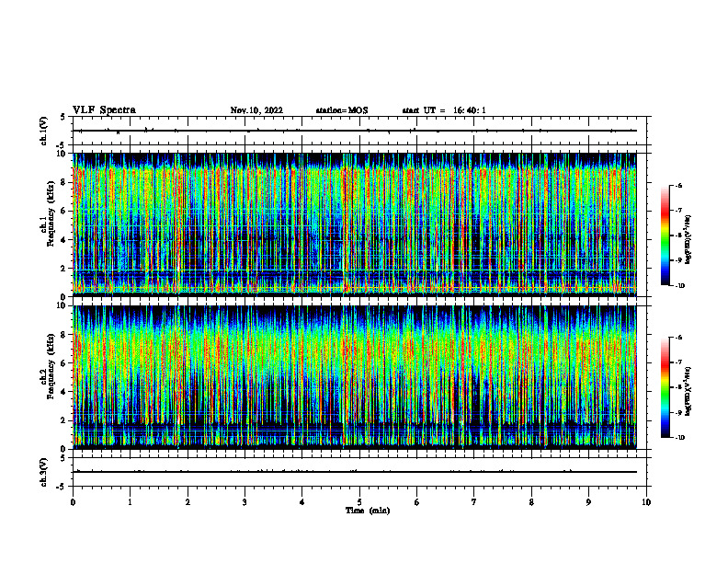This screenshot has width=728, height=563.
Task: Click the "-6" label on ch.1 color bar
Action: [x=678, y=186]
